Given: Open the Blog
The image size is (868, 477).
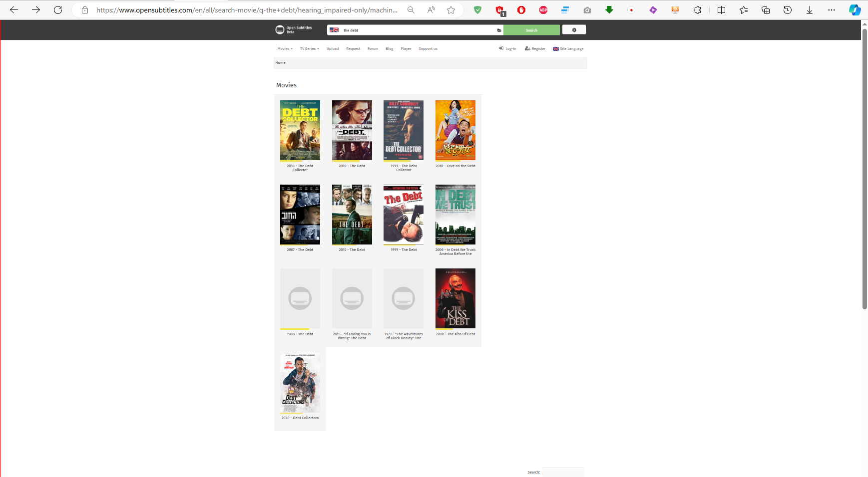Looking at the screenshot, I should (390, 49).
